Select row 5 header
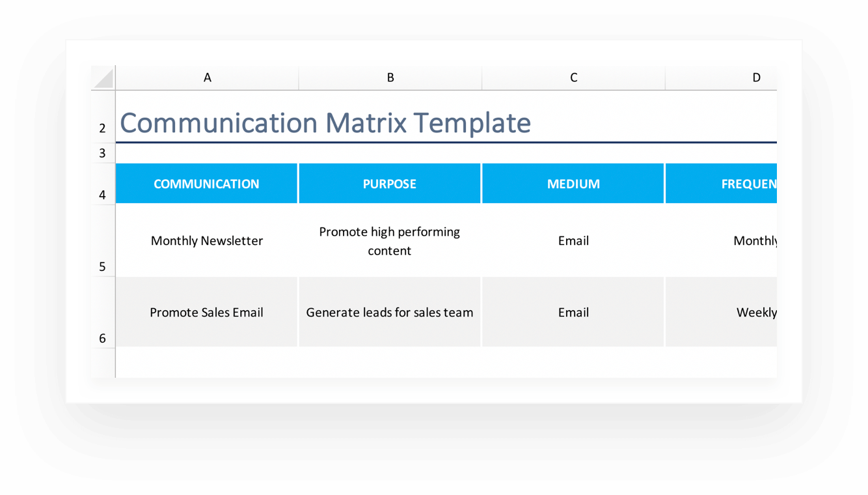The width and height of the screenshot is (868, 495). coord(102,267)
